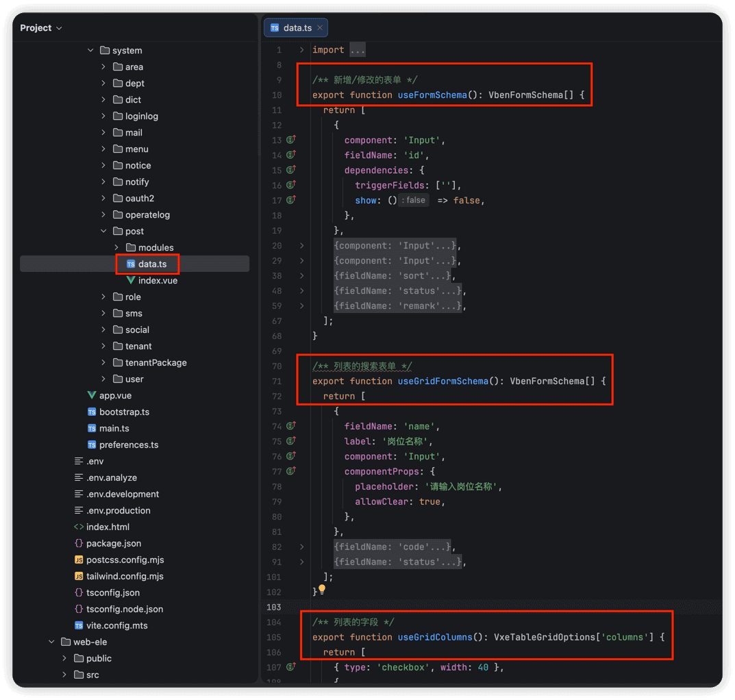This screenshot has height=700, width=735.
Task: Click the lightbulb quick-fix icon at line 102
Action: coord(322,589)
